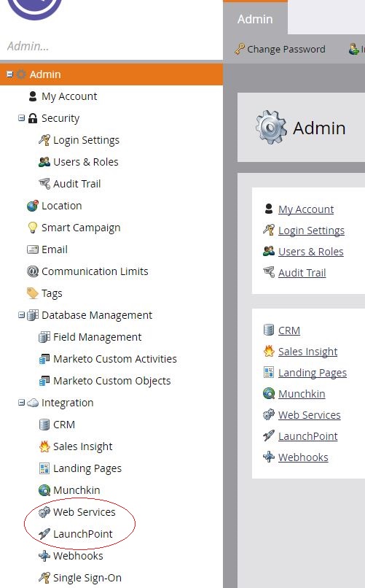Open Users & Roles tree item

click(x=86, y=162)
